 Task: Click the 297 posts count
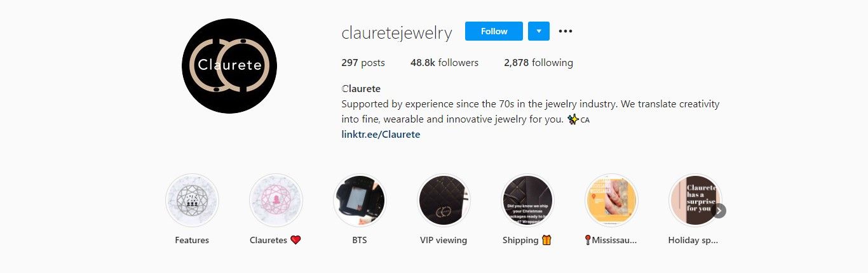pyautogui.click(x=363, y=63)
